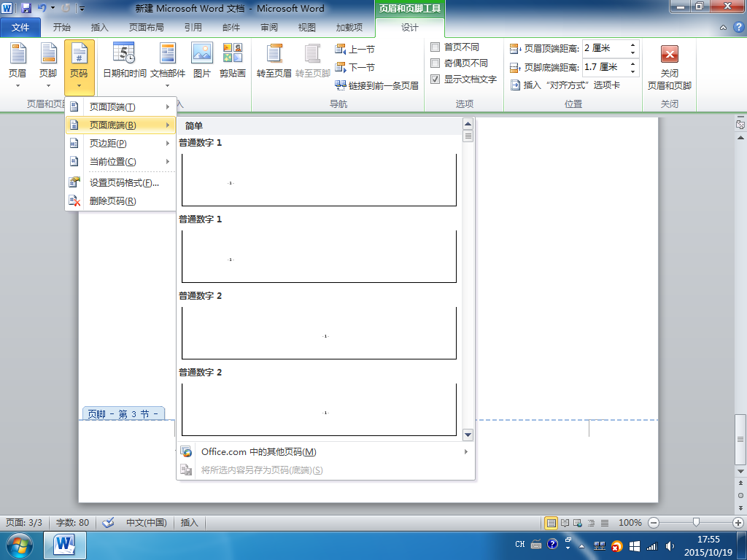Switch to Full Screen Reading view icon
Screen dimensions: 747x560
(565, 523)
